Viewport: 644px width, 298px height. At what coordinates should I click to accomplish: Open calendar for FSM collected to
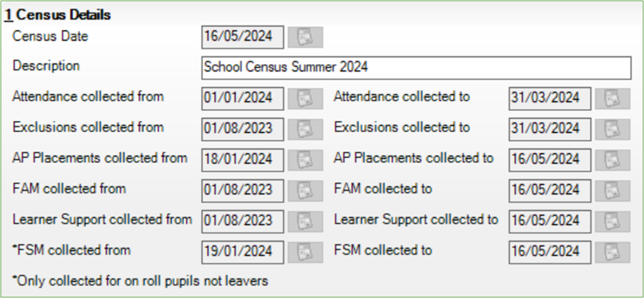click(612, 251)
